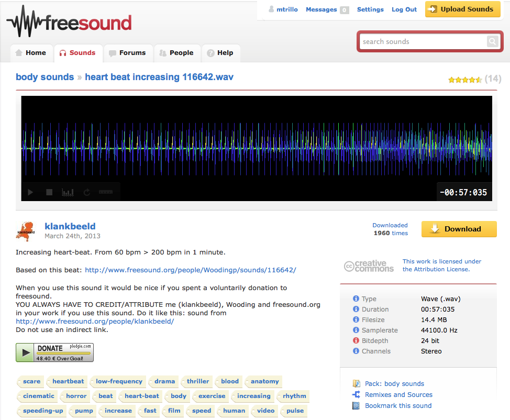
Task: Select the speeding-up tag
Action: [x=42, y=411]
